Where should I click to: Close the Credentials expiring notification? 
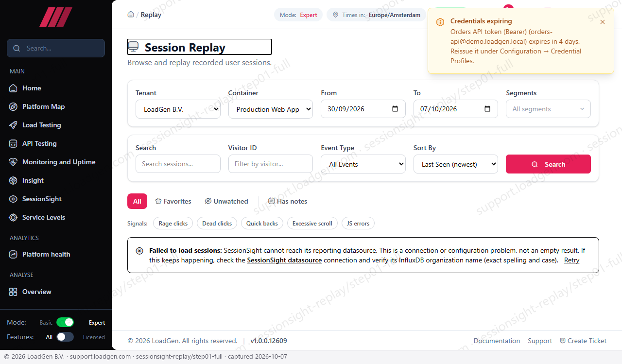pyautogui.click(x=603, y=22)
